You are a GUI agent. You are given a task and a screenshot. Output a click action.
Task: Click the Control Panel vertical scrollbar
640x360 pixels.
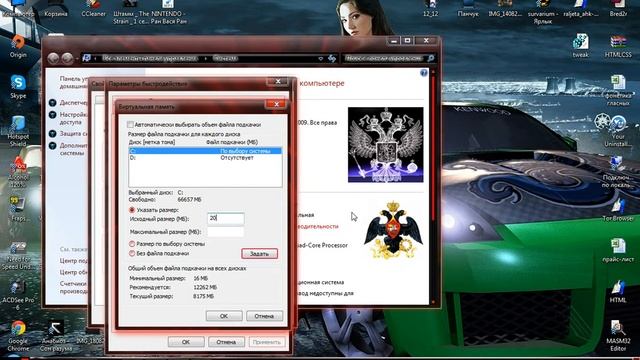tap(433, 187)
